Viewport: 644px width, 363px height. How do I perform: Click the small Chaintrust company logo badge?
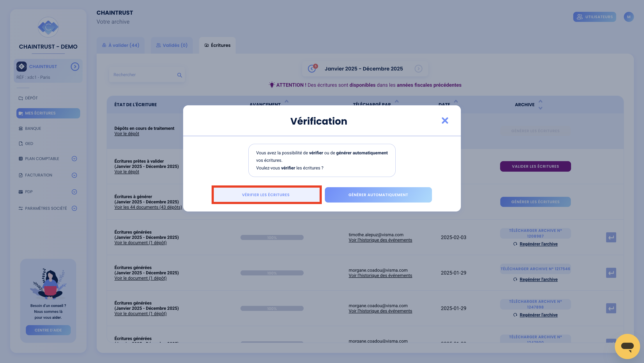[x=21, y=67]
